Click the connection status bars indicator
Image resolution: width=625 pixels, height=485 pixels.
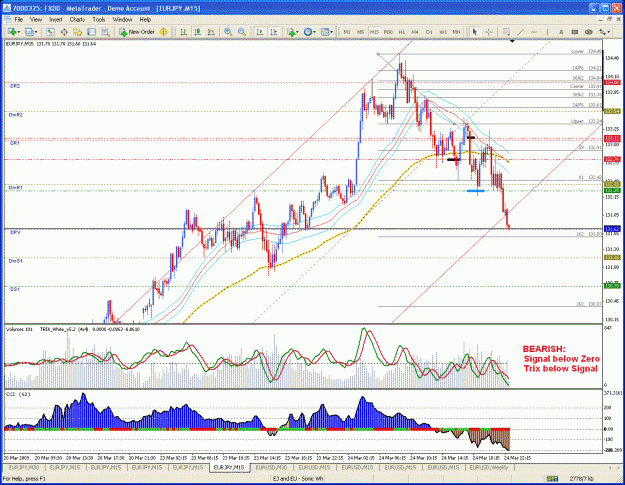tap(552, 479)
